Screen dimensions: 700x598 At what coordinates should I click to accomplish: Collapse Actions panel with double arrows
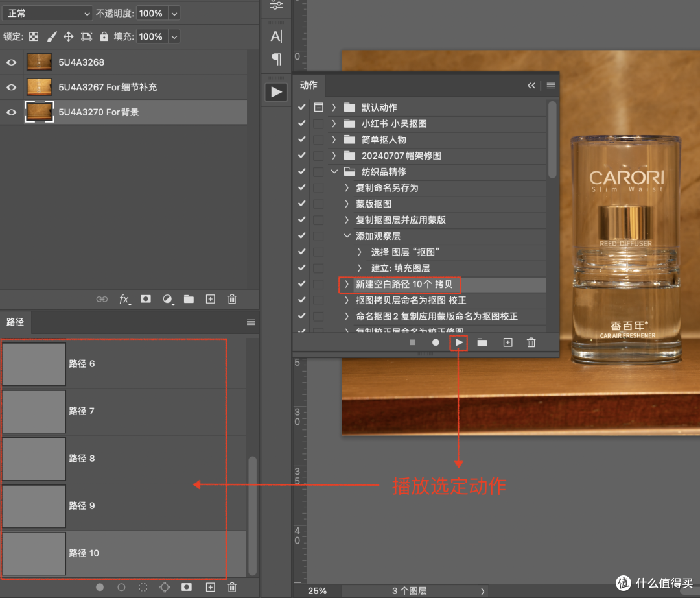tap(531, 86)
